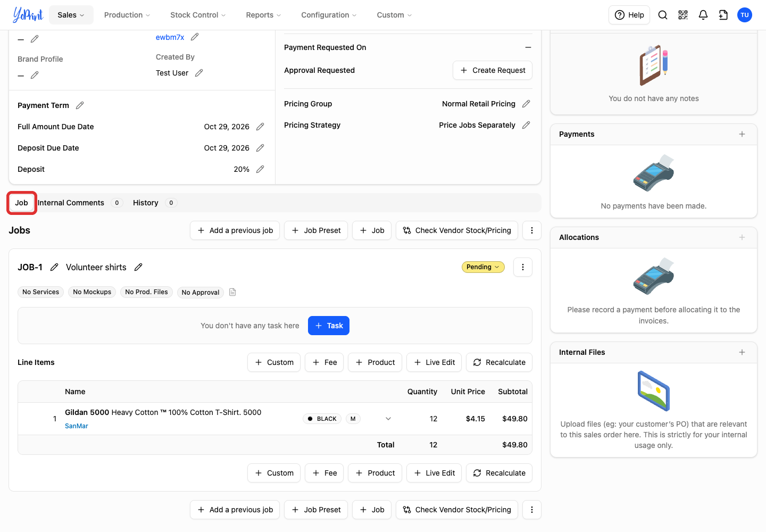The image size is (766, 532).
Task: Edit the Created By Test User
Action: [x=199, y=73]
